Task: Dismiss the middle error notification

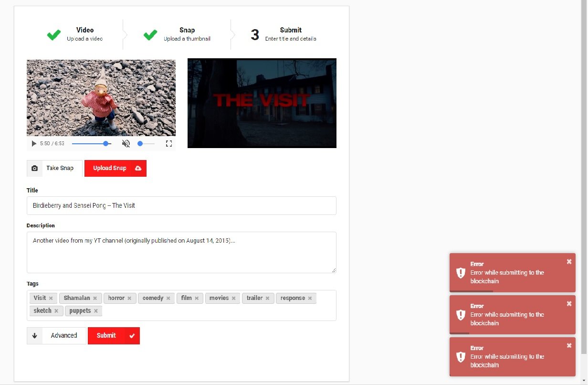Action: tap(569, 303)
